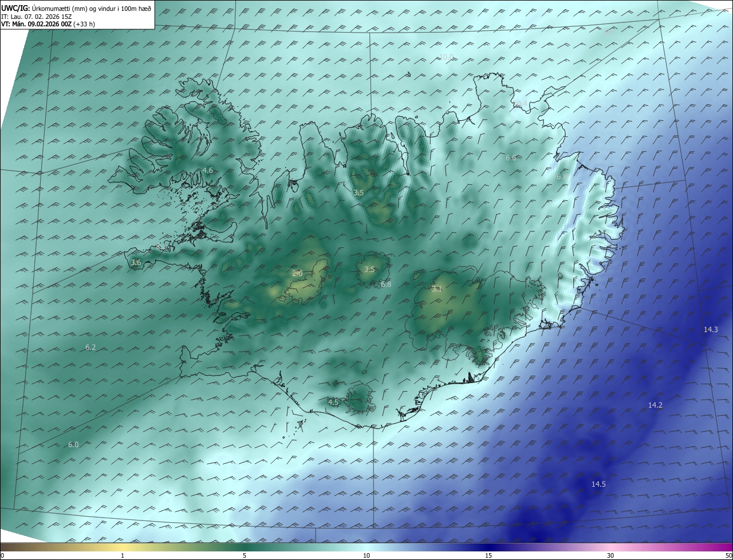733x560 pixels.
Task: Click the 6.2 value label on the map
Action: point(90,347)
